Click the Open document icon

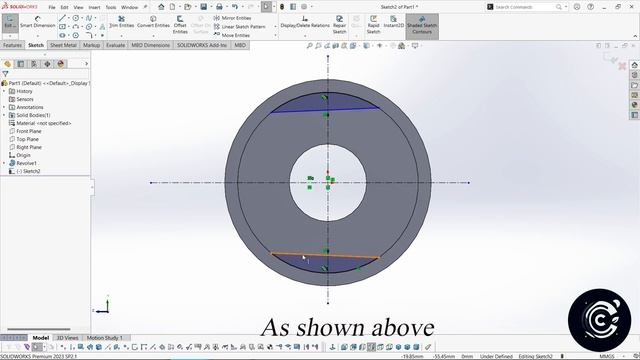pyautogui.click(x=187, y=7)
